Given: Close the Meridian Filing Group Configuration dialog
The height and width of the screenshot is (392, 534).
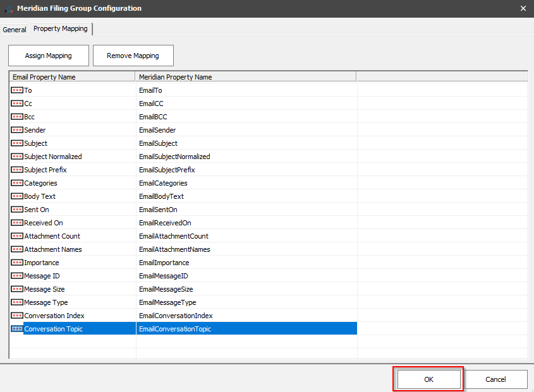Looking at the screenshot, I should pos(523,8).
